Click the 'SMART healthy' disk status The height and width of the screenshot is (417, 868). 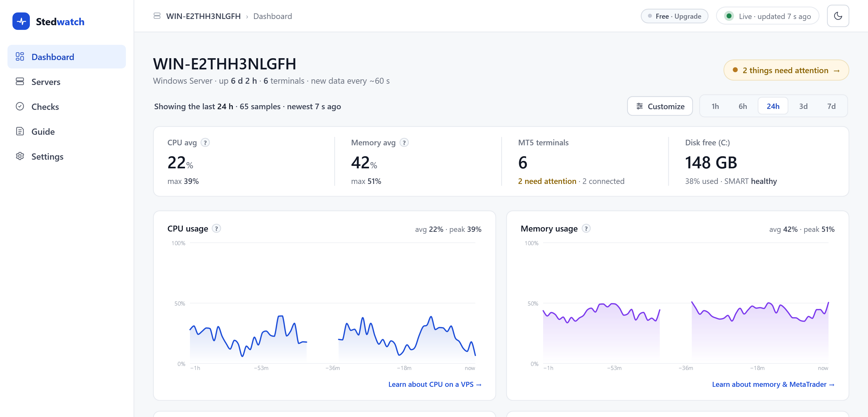click(x=750, y=181)
